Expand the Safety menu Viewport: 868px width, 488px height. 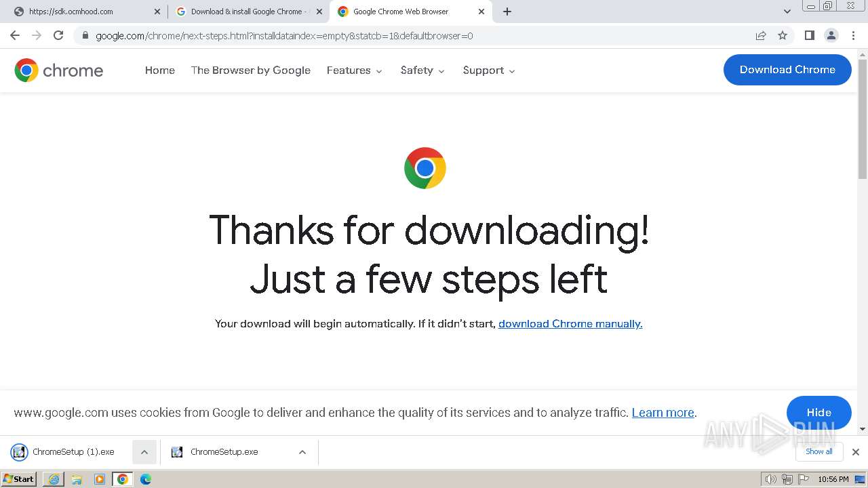coord(422,70)
